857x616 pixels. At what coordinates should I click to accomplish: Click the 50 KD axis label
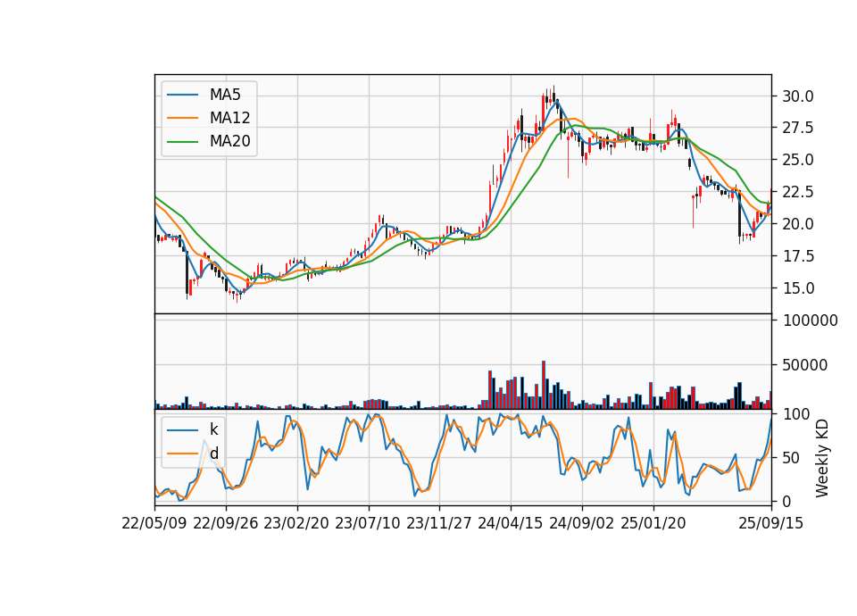(x=792, y=457)
